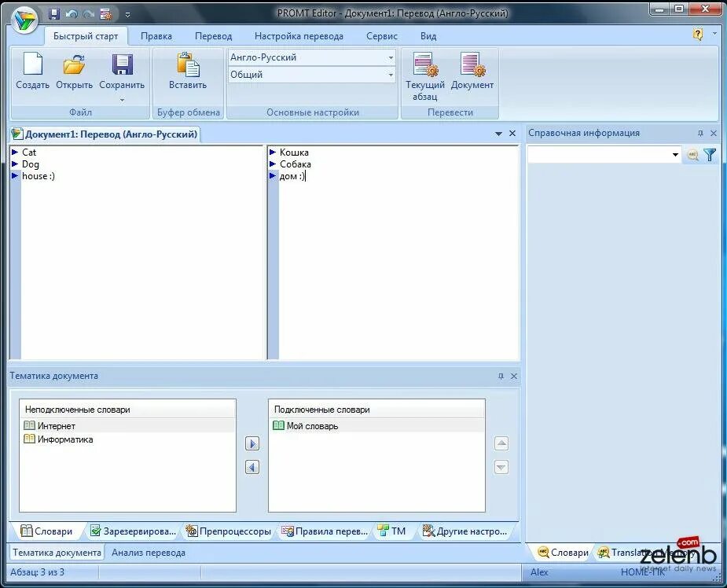Viewport: 727px width, 588px height.
Task: Close the Справочная информация panel
Action: tap(714, 134)
